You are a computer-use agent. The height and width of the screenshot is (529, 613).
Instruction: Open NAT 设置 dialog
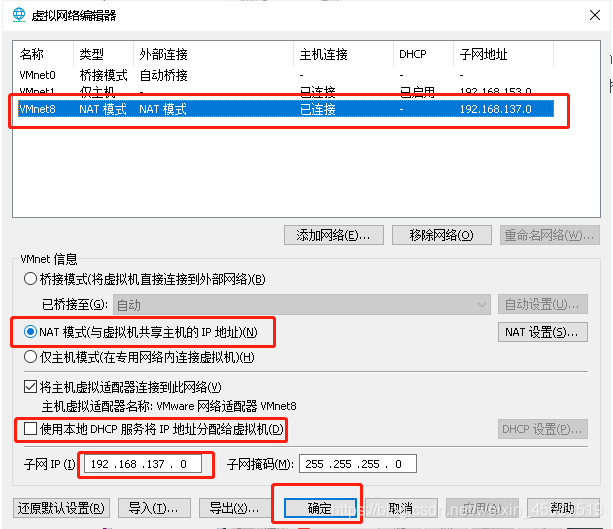coord(543,332)
